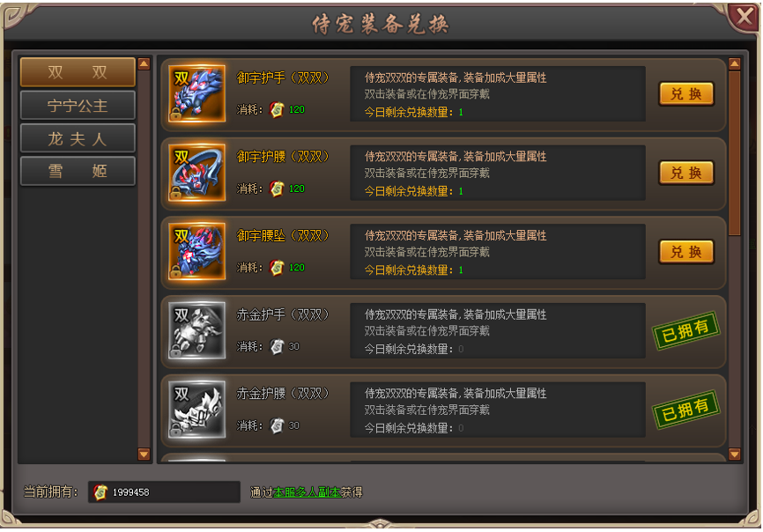This screenshot has width=763, height=532.
Task: Click the pet list scroll-down arrow
Action: tap(144, 454)
